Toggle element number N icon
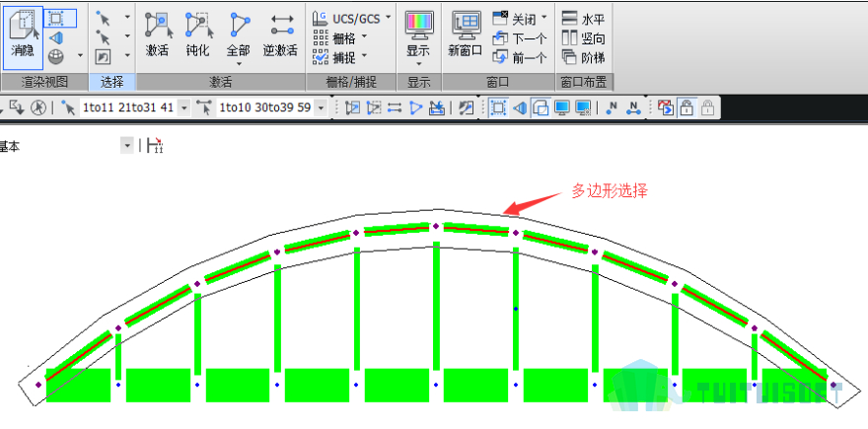 tap(633, 107)
